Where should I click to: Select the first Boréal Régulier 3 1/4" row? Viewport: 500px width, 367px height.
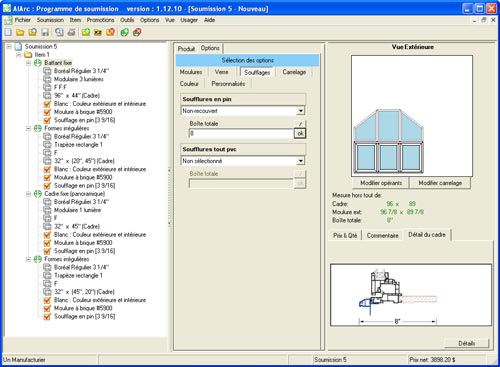coord(81,71)
